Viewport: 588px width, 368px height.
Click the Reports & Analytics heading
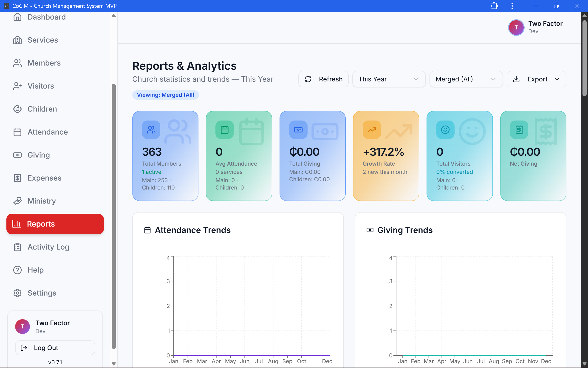click(184, 66)
